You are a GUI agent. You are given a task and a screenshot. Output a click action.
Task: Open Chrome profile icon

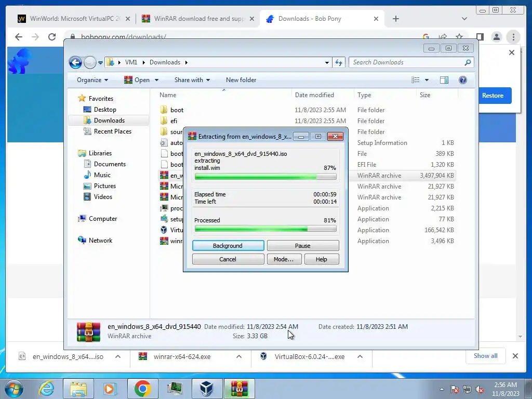coord(496,37)
